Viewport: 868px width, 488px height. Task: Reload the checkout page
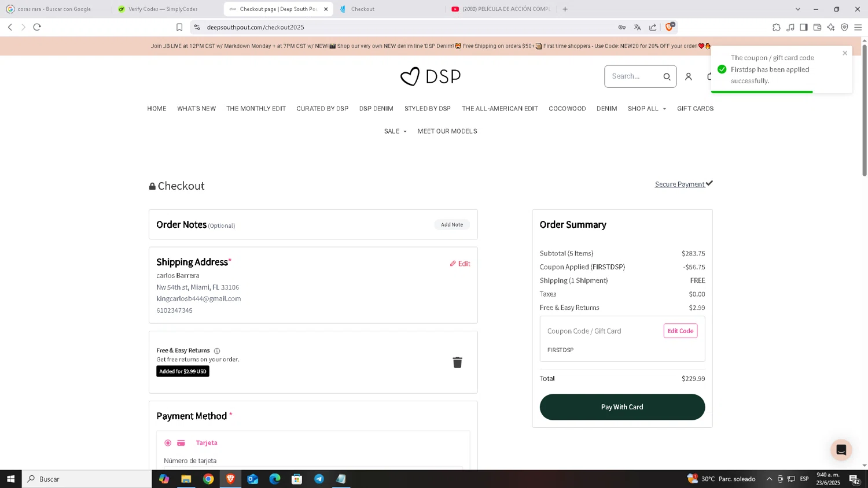click(37, 27)
